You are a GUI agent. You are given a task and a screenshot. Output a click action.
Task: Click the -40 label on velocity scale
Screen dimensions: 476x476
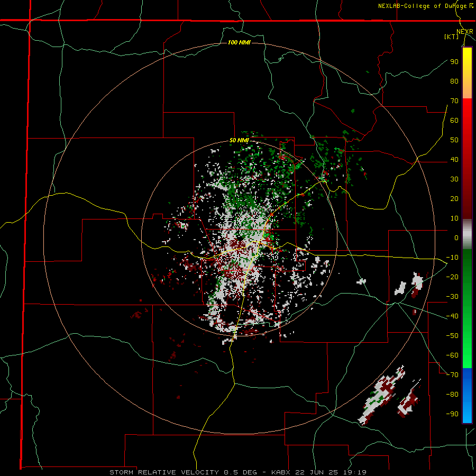(x=452, y=316)
